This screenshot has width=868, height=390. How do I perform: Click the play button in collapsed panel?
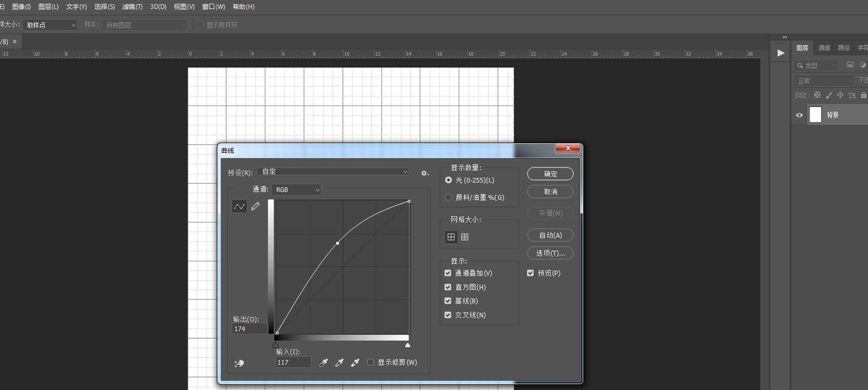pyautogui.click(x=781, y=53)
